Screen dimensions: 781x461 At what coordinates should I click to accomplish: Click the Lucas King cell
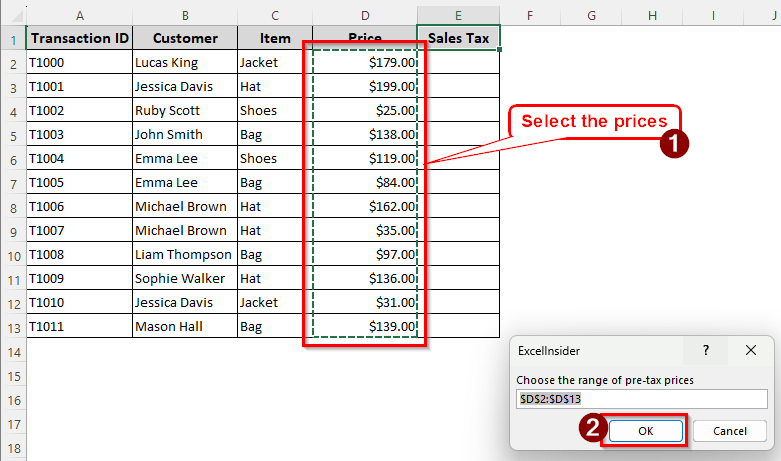click(185, 62)
